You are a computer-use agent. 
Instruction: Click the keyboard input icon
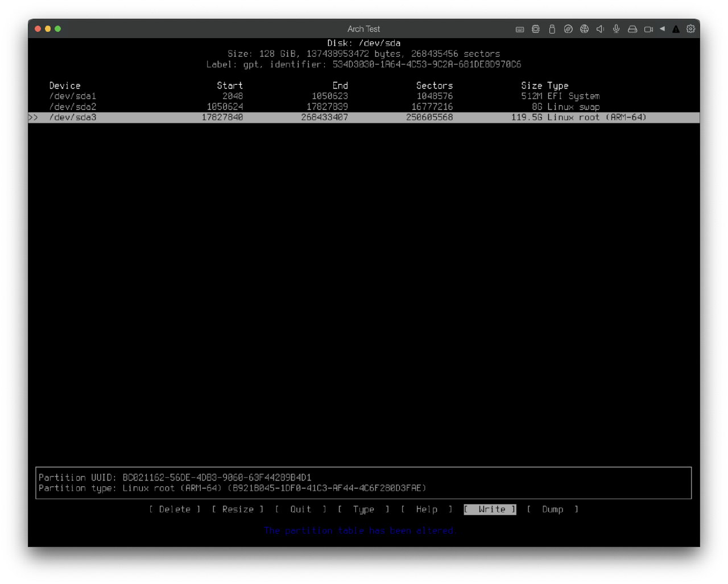(x=520, y=29)
